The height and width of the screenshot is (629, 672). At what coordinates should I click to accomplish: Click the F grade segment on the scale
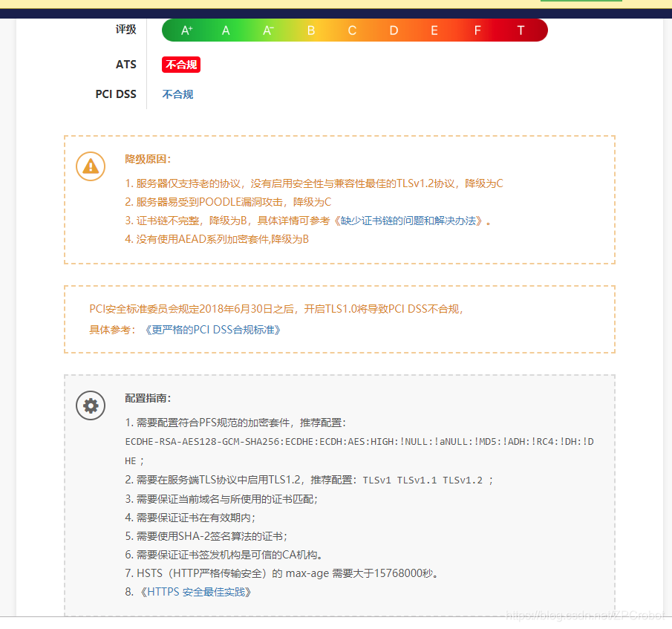477,30
